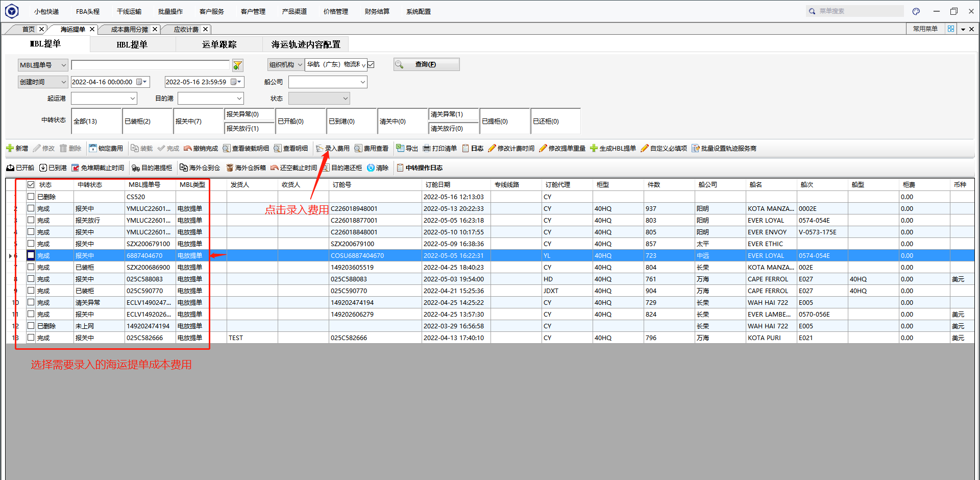Filter by 报关放行(1) status
The width and height of the screenshot is (980, 480).
[250, 128]
